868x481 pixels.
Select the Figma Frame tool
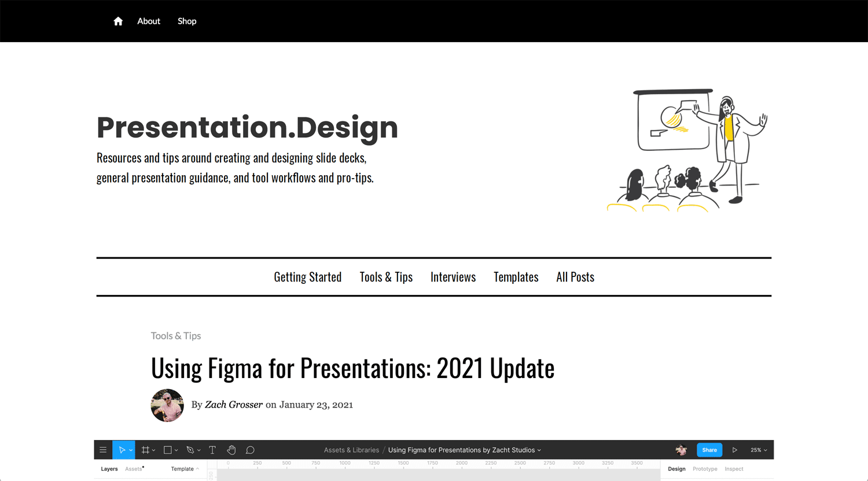tap(145, 450)
